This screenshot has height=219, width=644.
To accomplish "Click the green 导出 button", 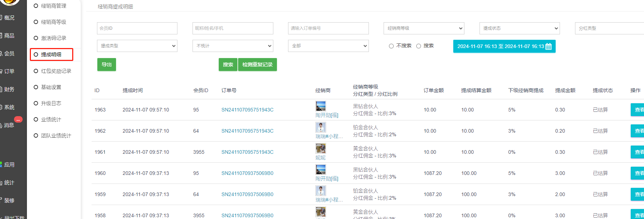I will pyautogui.click(x=107, y=65).
